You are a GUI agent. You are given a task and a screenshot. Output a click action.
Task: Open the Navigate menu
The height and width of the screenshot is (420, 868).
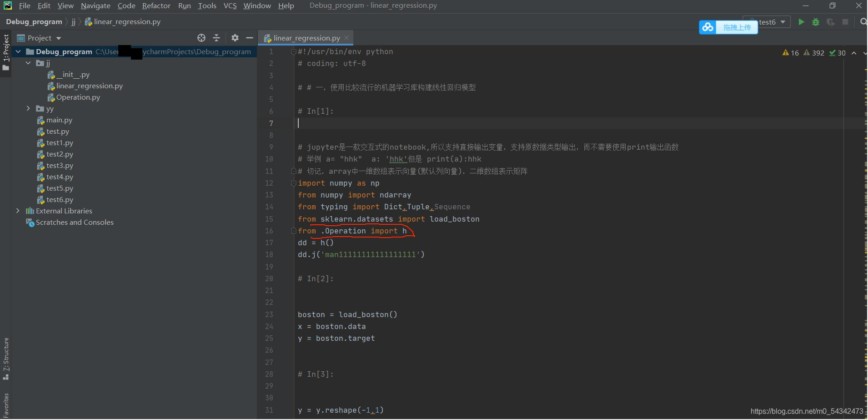[95, 5]
